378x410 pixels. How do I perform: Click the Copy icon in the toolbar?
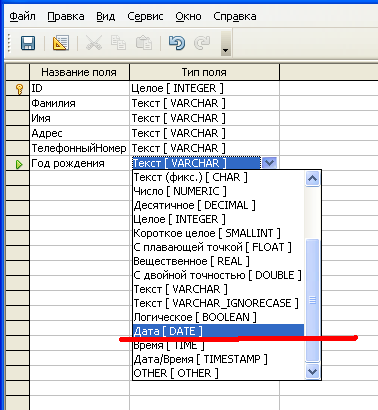119,43
